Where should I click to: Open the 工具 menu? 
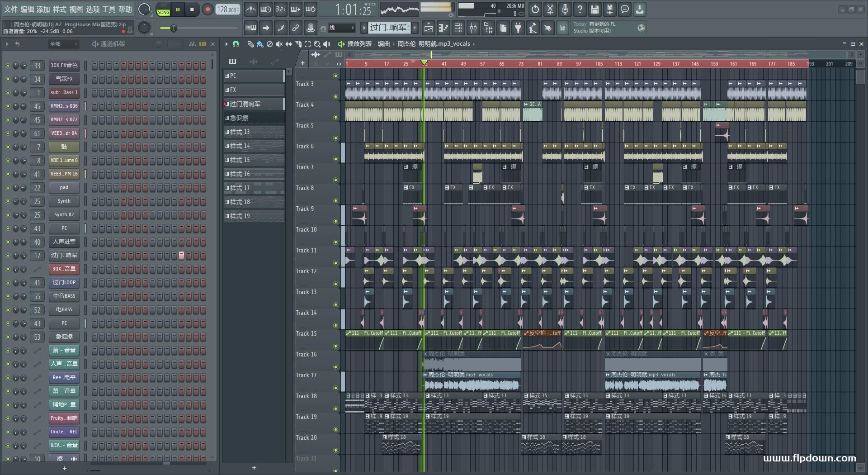109,9
